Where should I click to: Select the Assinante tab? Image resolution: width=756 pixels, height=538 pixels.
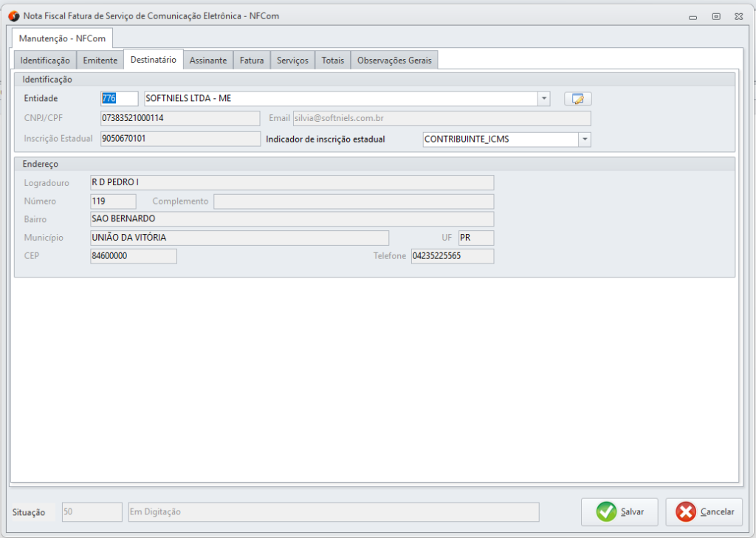point(208,61)
